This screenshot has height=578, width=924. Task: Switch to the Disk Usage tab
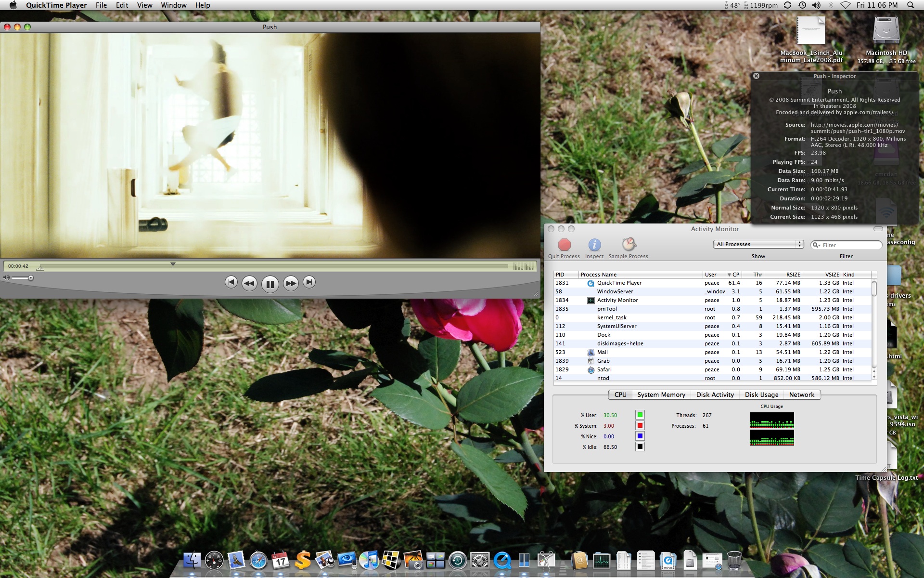(x=762, y=395)
